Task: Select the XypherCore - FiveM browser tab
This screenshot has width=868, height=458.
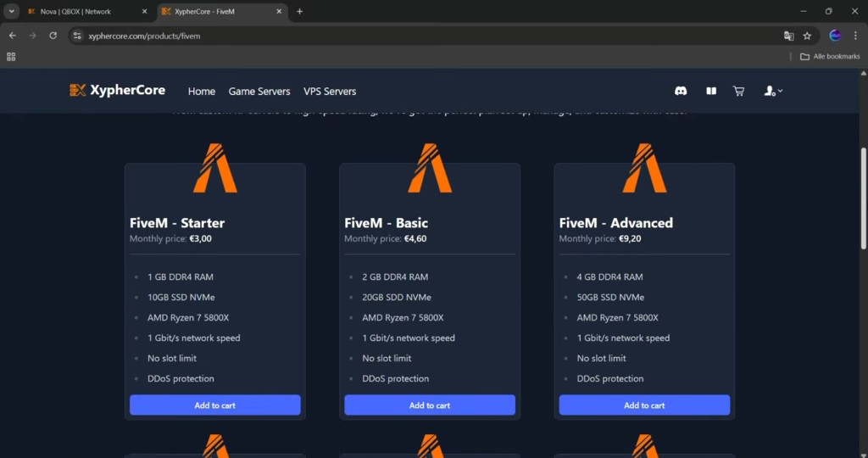Action: pos(221,12)
